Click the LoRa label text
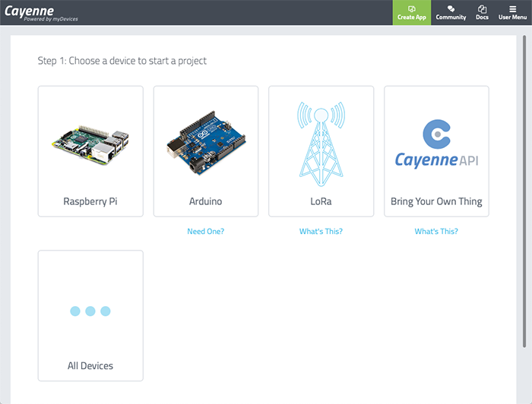 (321, 201)
